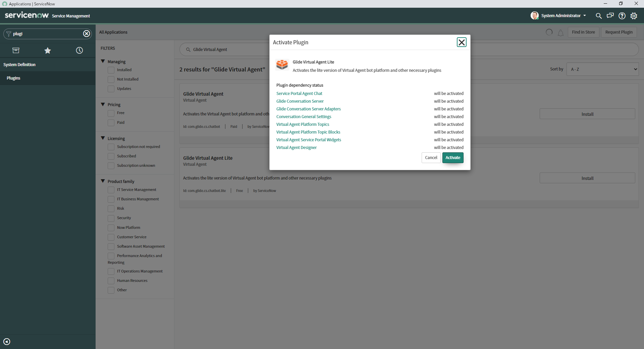This screenshot has width=644, height=349.
Task: Collapse the Managing filter section
Action: [x=103, y=61]
